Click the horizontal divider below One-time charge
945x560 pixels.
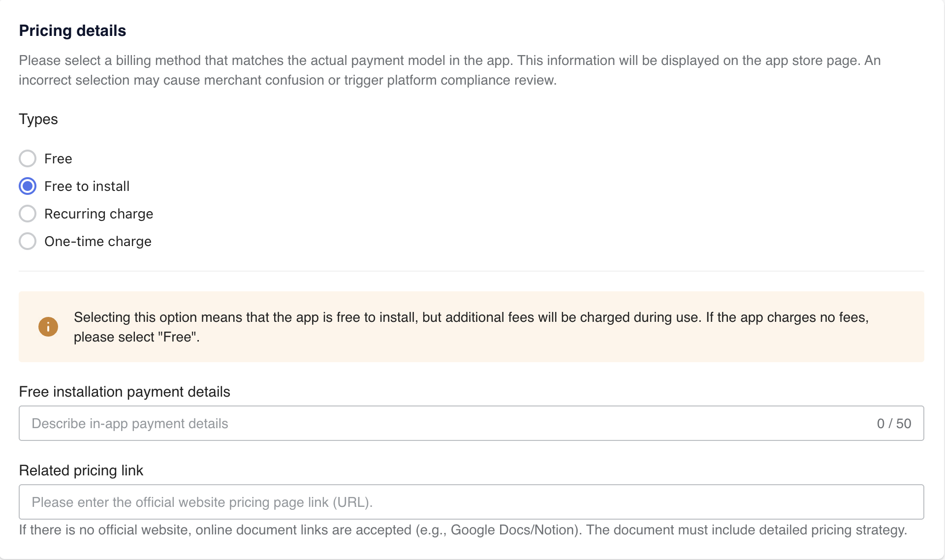(x=471, y=271)
